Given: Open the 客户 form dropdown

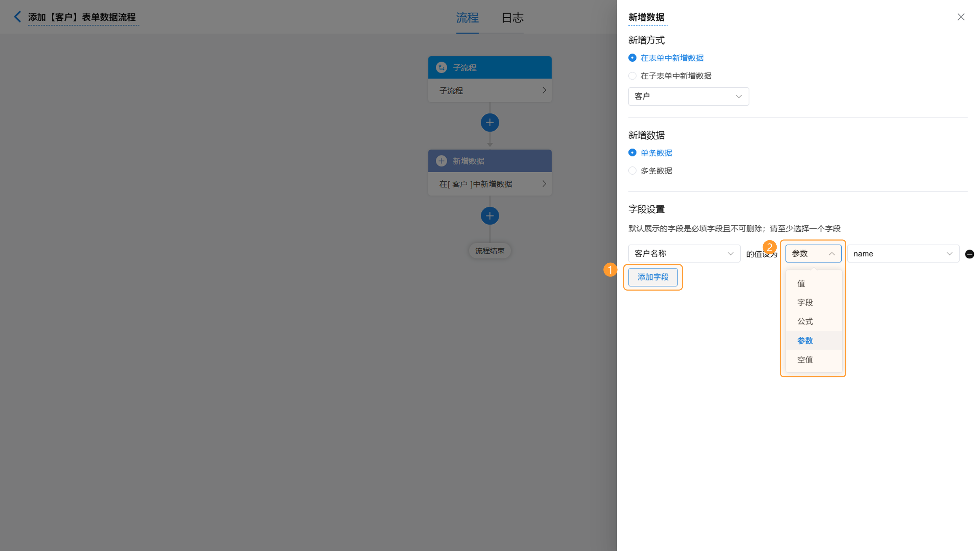Looking at the screenshot, I should coord(688,96).
